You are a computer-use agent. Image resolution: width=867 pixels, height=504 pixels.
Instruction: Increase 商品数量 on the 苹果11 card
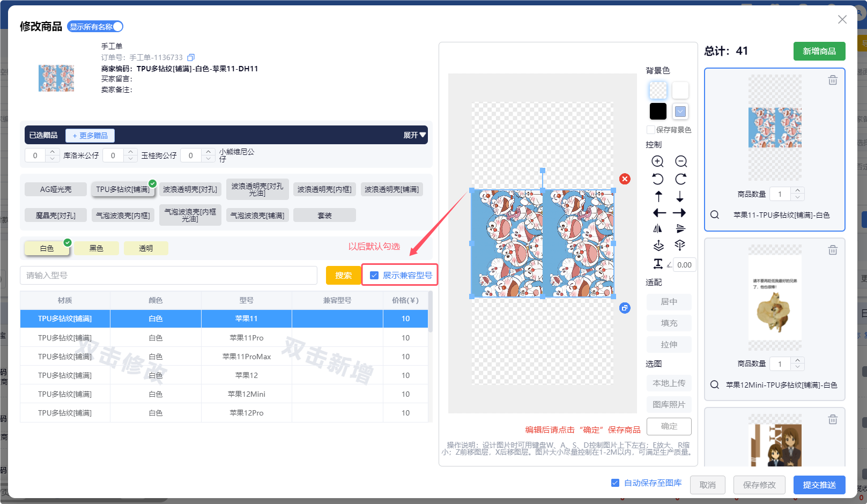pyautogui.click(x=798, y=191)
